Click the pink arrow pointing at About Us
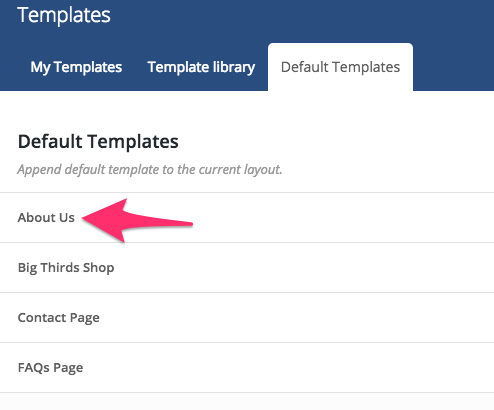 pos(137,220)
